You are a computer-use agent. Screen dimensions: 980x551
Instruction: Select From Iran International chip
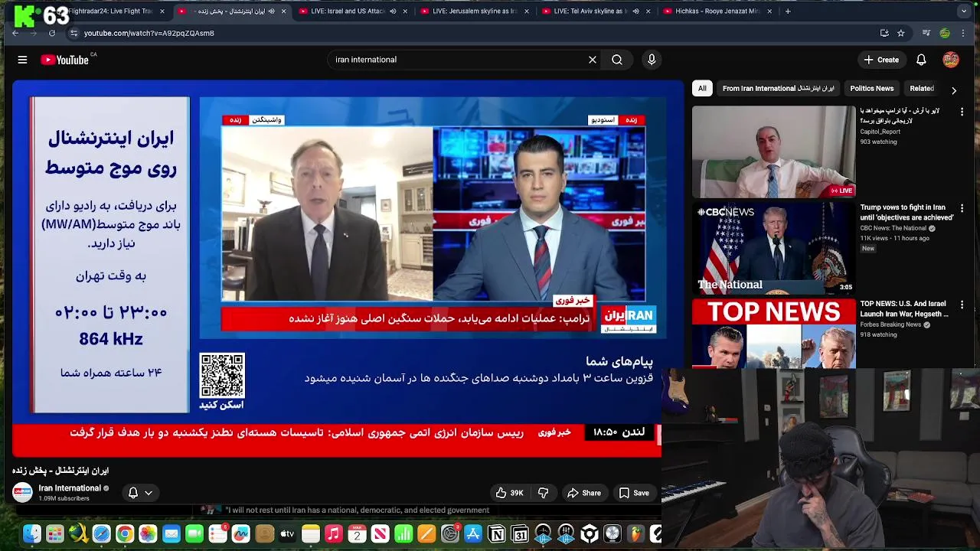(778, 89)
